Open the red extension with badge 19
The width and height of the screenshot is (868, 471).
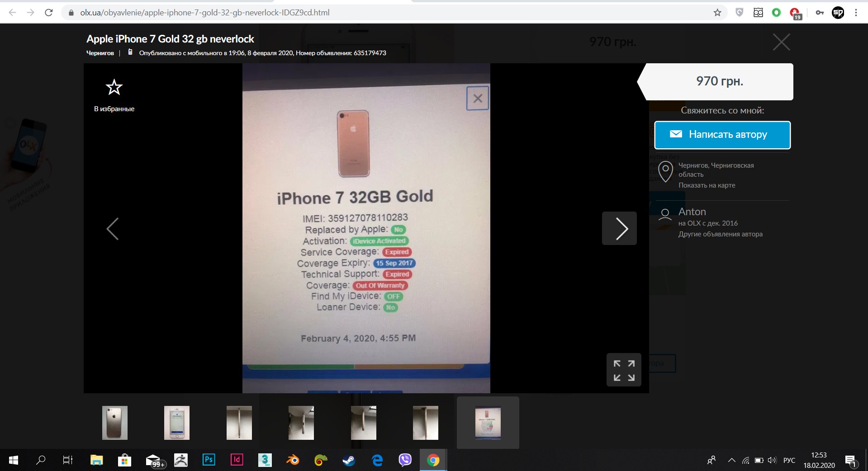(x=795, y=14)
